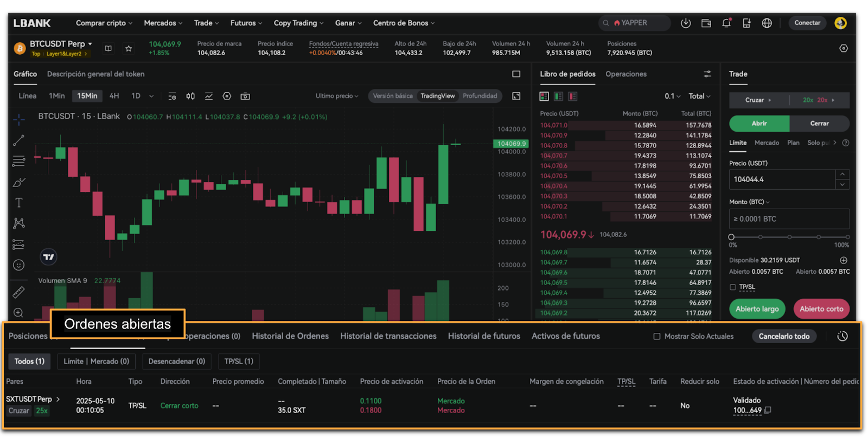Switch to Operaciones tab in order book
Viewport: 868px width, 438px height.
[x=626, y=74]
